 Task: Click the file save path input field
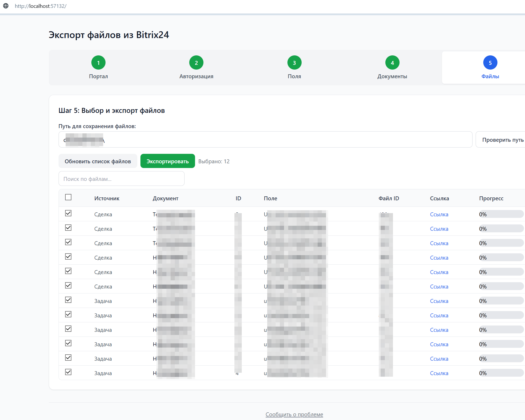(x=265, y=140)
